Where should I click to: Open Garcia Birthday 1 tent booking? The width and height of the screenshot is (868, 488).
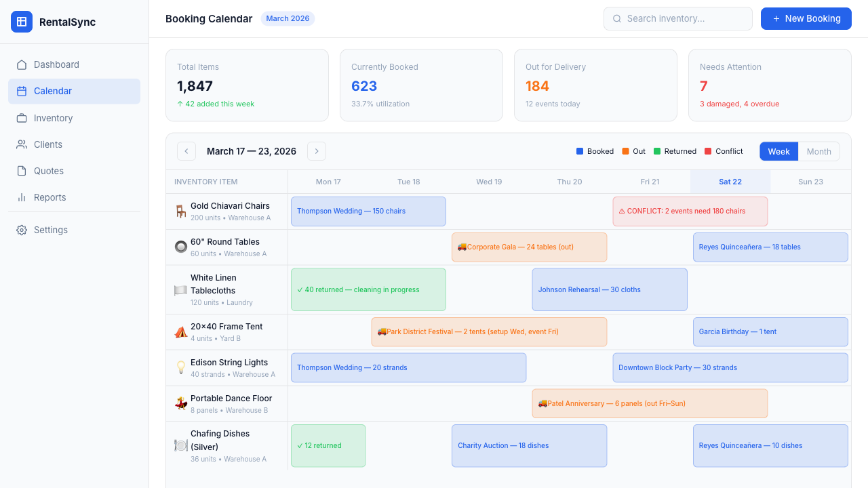pyautogui.click(x=770, y=332)
